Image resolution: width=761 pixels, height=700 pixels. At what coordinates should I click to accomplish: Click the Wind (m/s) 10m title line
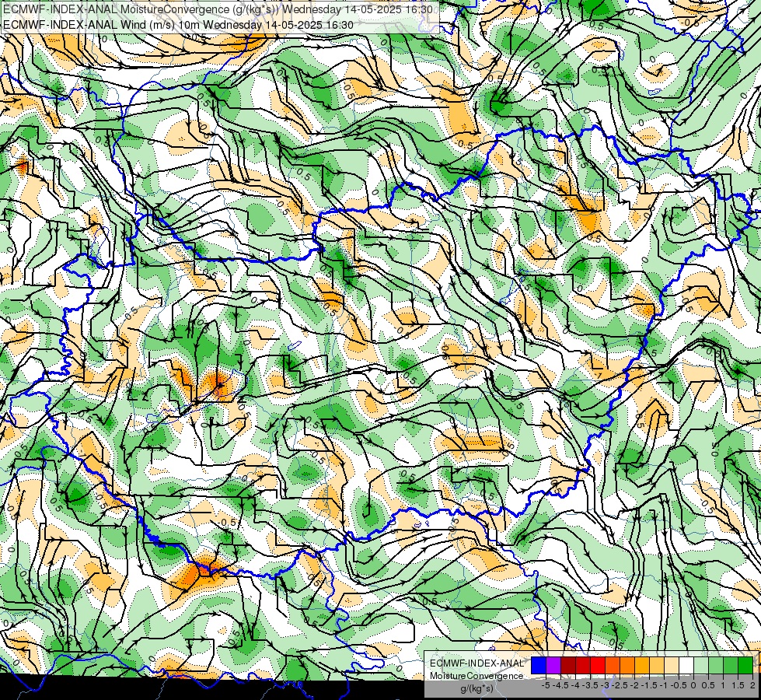tap(178, 25)
